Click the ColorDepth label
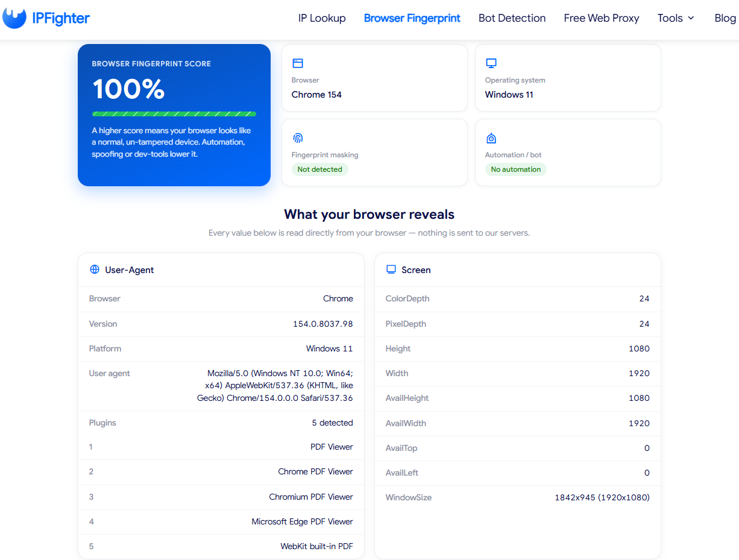 point(407,298)
